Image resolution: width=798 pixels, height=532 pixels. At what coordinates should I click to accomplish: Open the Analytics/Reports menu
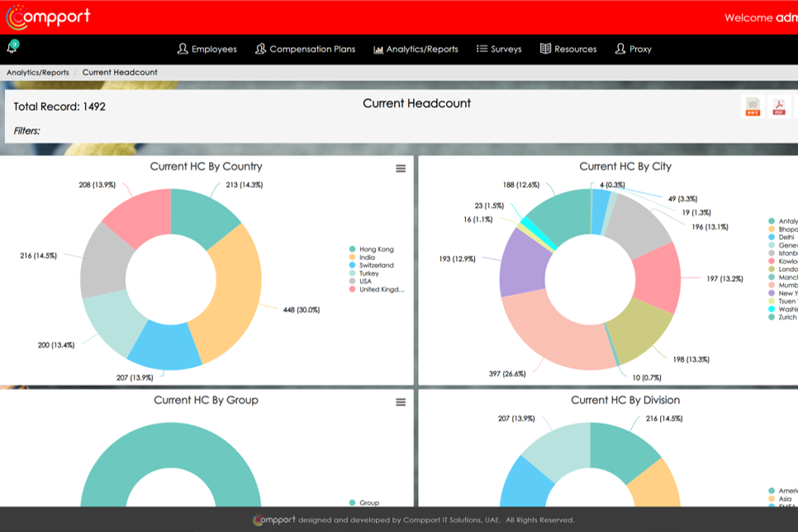tap(416, 50)
